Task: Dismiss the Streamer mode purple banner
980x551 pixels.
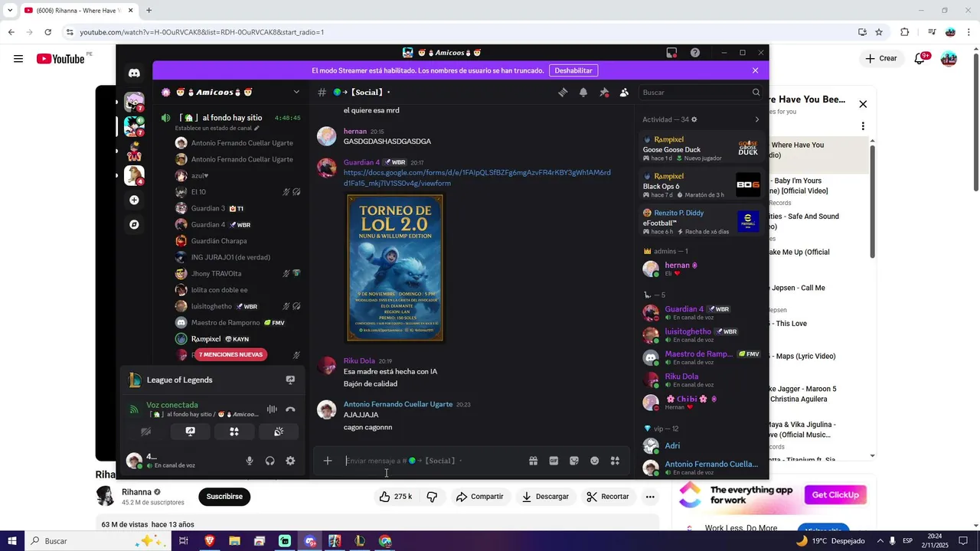Action: (755, 70)
